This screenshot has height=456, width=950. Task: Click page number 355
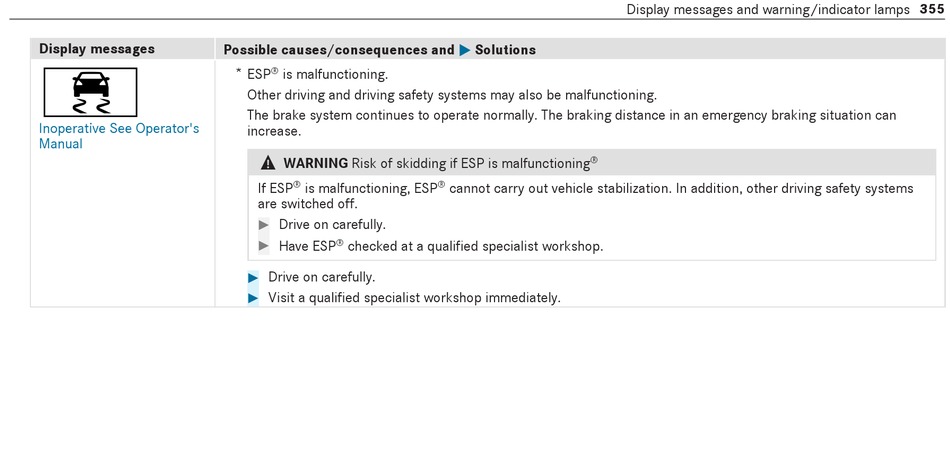pyautogui.click(x=931, y=9)
